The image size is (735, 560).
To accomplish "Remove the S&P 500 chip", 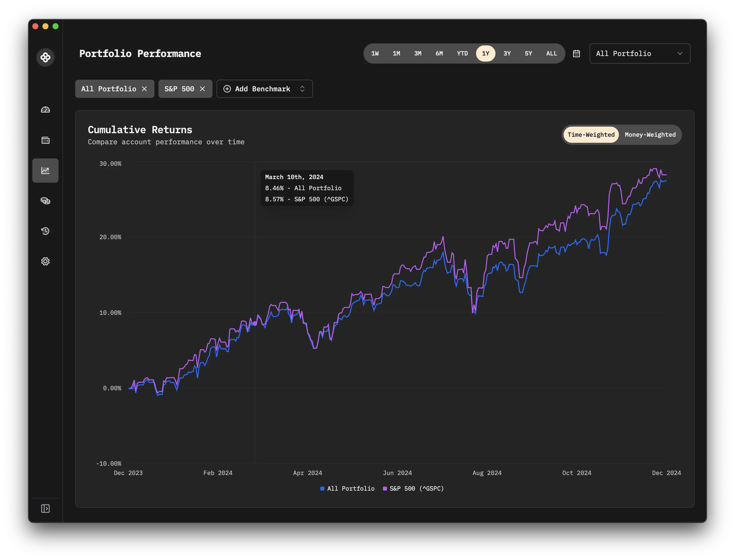I will (x=202, y=89).
